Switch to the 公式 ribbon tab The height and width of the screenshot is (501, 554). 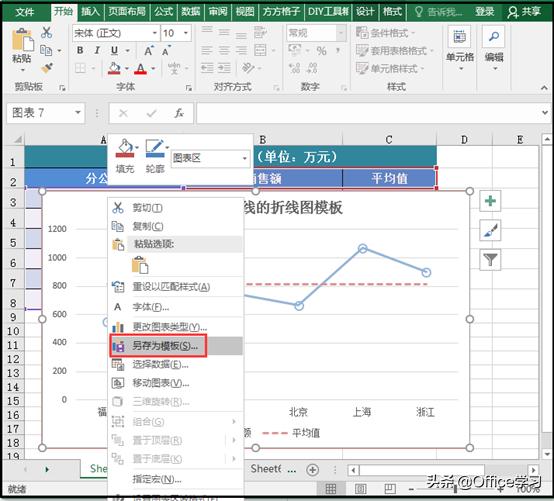tap(164, 12)
